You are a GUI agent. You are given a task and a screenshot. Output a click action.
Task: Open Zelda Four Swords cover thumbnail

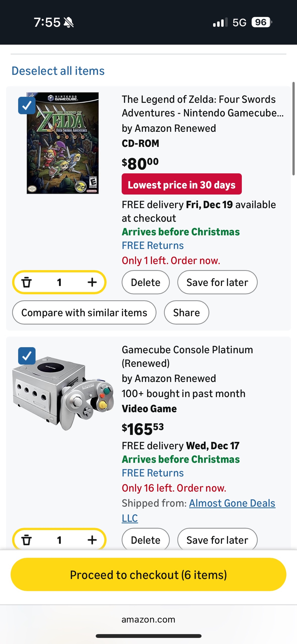(x=63, y=143)
